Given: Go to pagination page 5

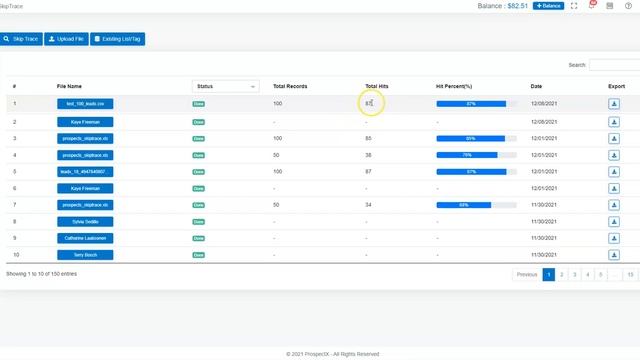Looking at the screenshot, I should (x=601, y=274).
